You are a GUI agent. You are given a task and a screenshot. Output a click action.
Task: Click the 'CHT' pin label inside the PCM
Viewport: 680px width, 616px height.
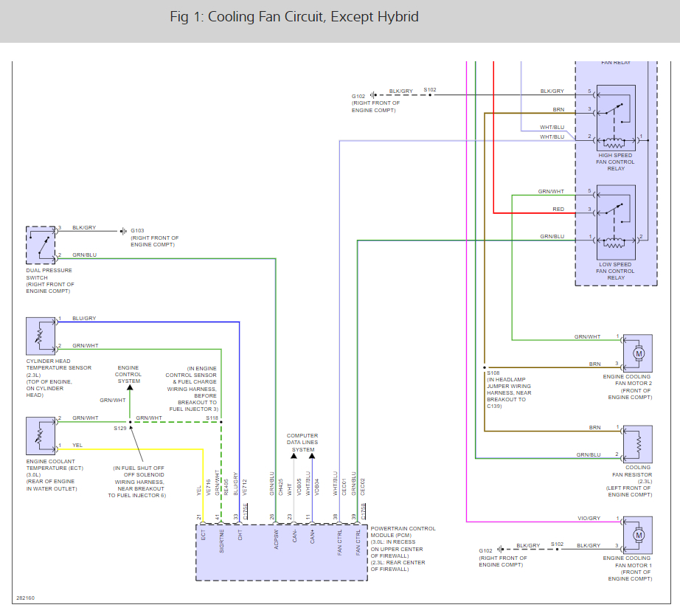tap(240, 536)
